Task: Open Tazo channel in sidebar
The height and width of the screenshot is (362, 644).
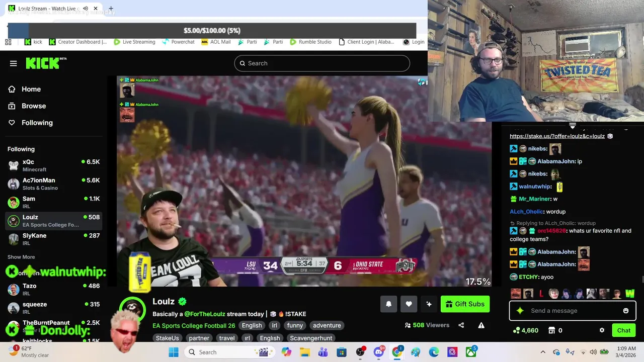Action: (54, 290)
